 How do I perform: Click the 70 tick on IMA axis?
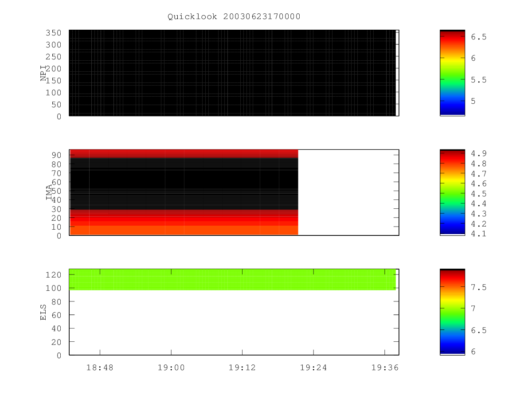click(x=56, y=173)
